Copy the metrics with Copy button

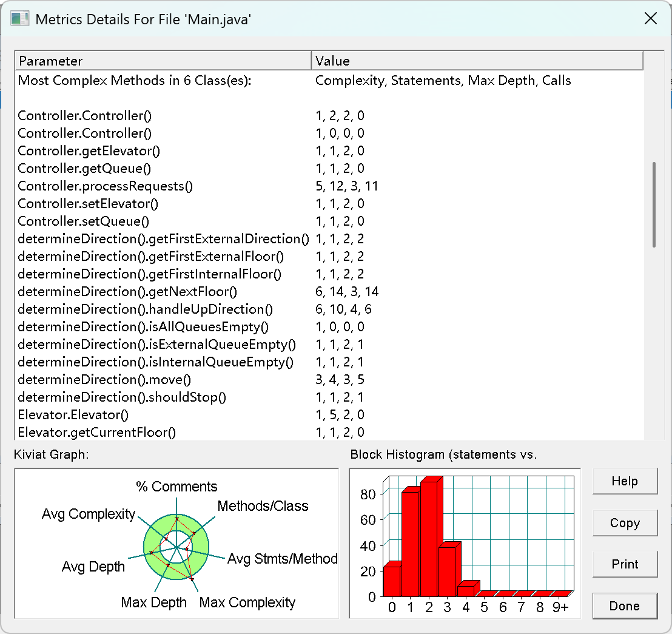[x=625, y=522]
